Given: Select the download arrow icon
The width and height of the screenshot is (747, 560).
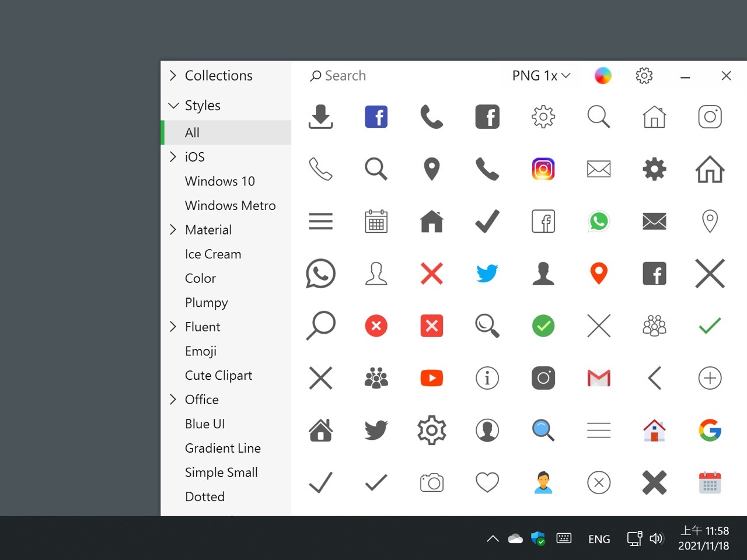Looking at the screenshot, I should click(320, 117).
